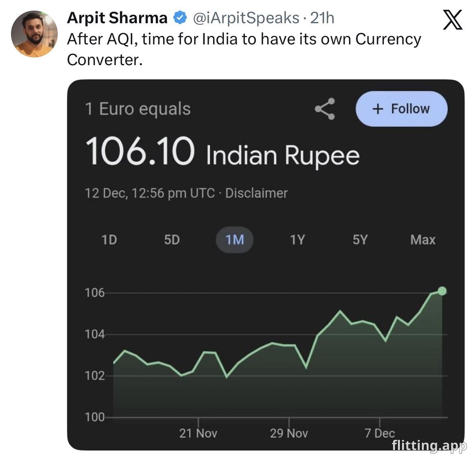Click the share icon on the currency card

(x=324, y=109)
